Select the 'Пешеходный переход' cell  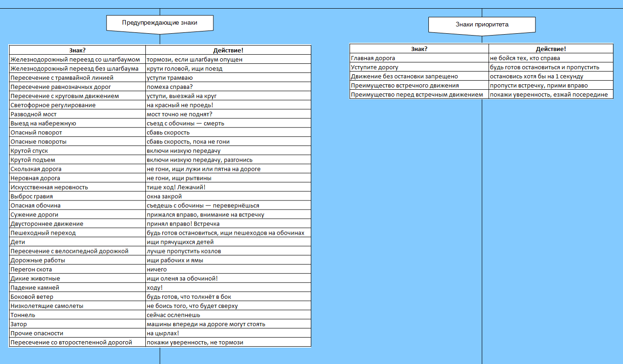pyautogui.click(x=77, y=233)
